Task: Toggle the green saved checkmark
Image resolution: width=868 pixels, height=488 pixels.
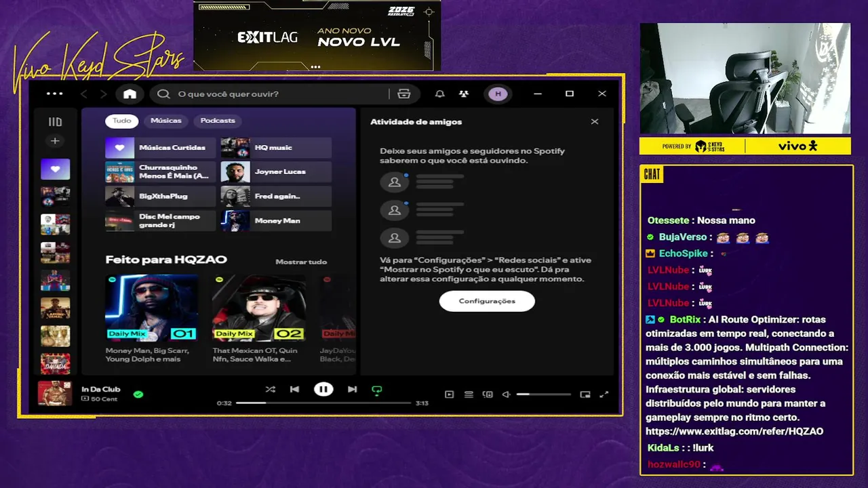Action: point(138,394)
